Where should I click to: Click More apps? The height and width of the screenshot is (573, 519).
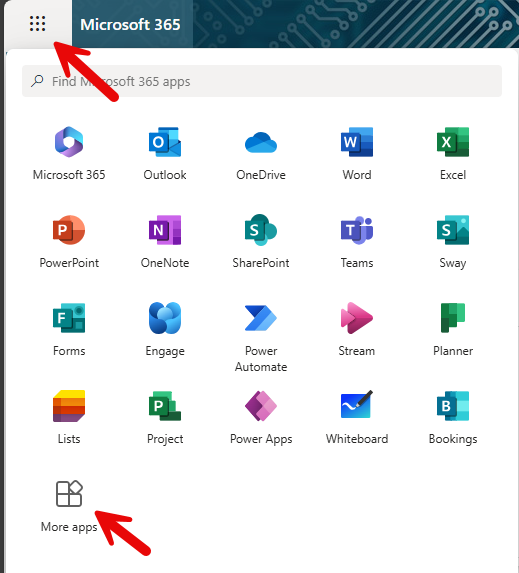point(69,506)
